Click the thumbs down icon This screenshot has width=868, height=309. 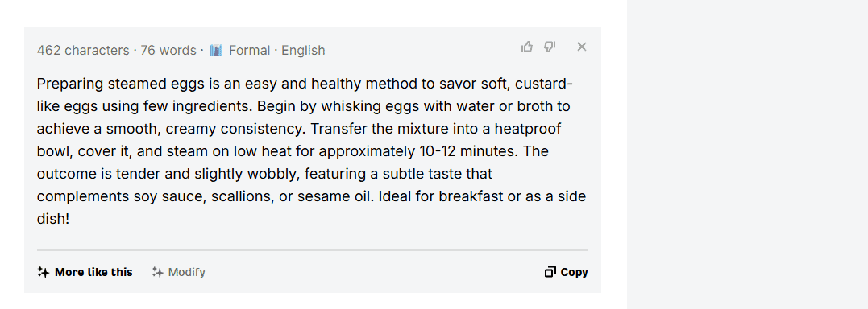[550, 47]
